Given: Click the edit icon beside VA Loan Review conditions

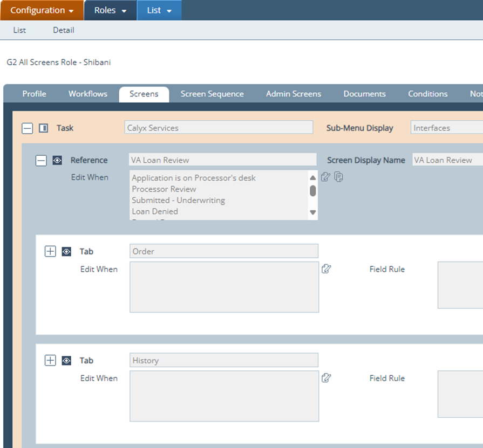Looking at the screenshot, I should (x=325, y=177).
